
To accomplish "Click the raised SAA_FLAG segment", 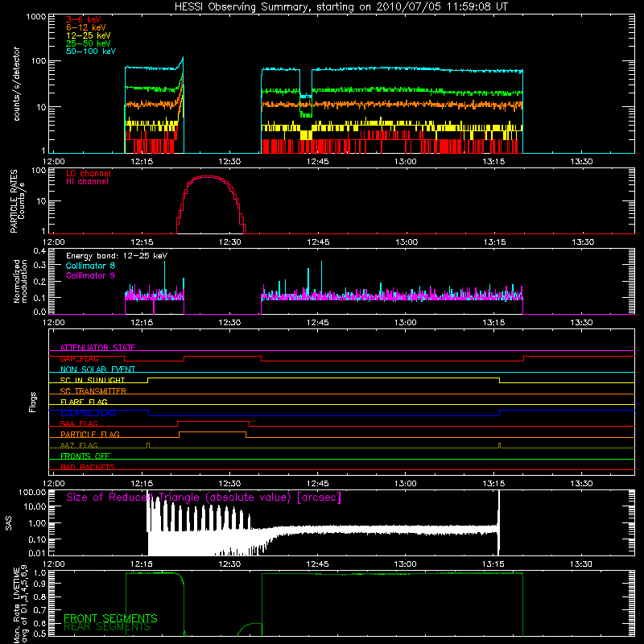I will point(213,421).
